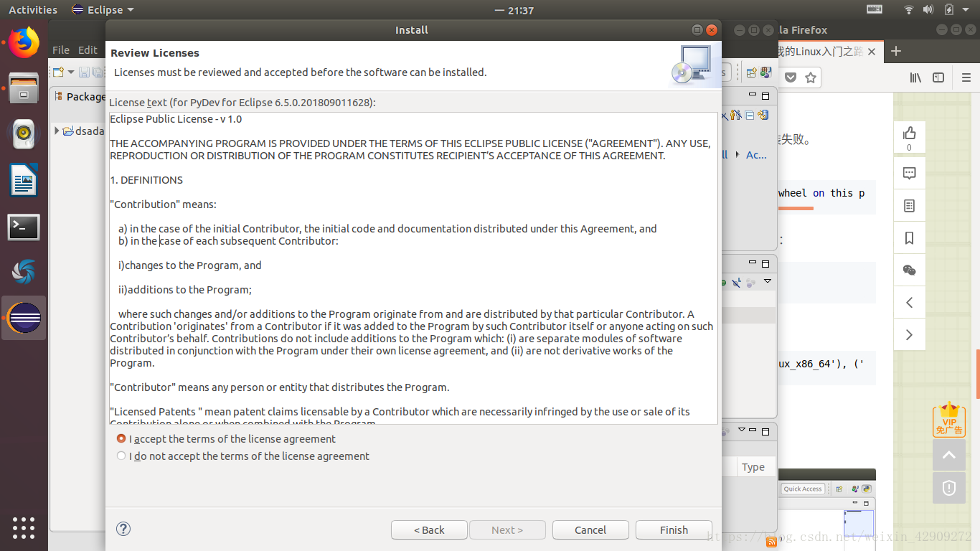Screen dimensions: 980x551
Task: Click the Cancel button in Install dialog
Action: [590, 529]
